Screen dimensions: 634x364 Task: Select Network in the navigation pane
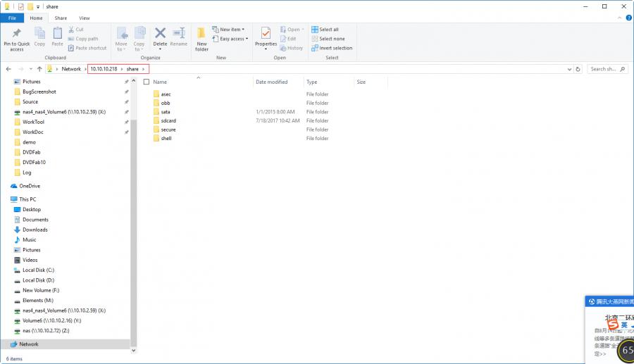[x=29, y=344]
